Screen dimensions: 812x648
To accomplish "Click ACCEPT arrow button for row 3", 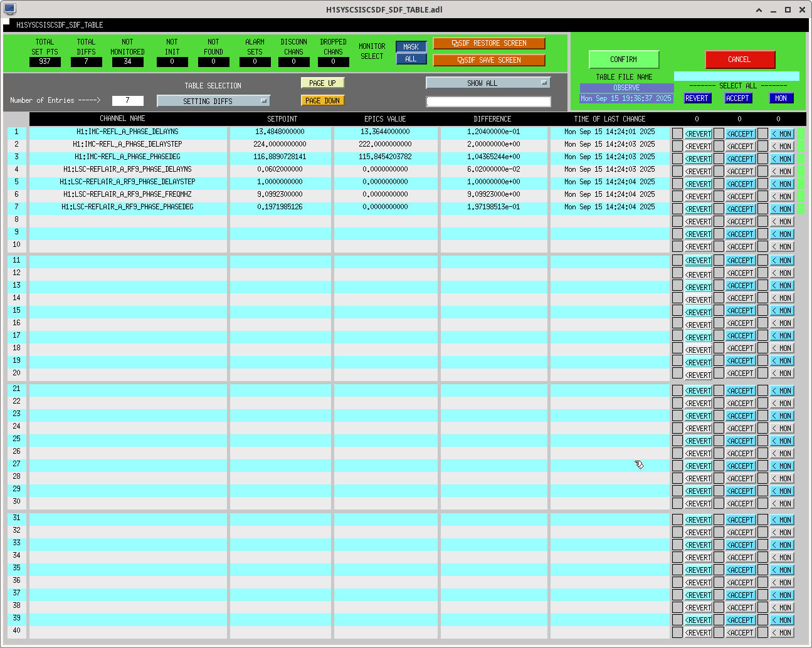I will [741, 159].
